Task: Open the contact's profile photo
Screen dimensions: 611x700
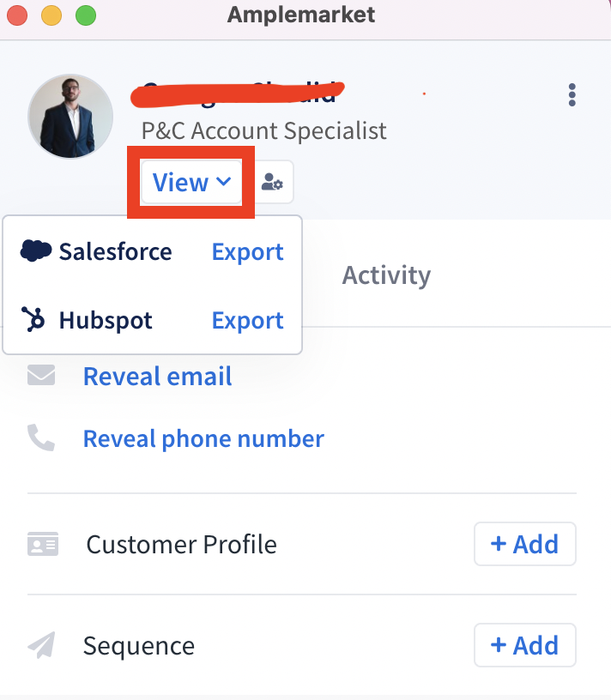Action: [70, 116]
